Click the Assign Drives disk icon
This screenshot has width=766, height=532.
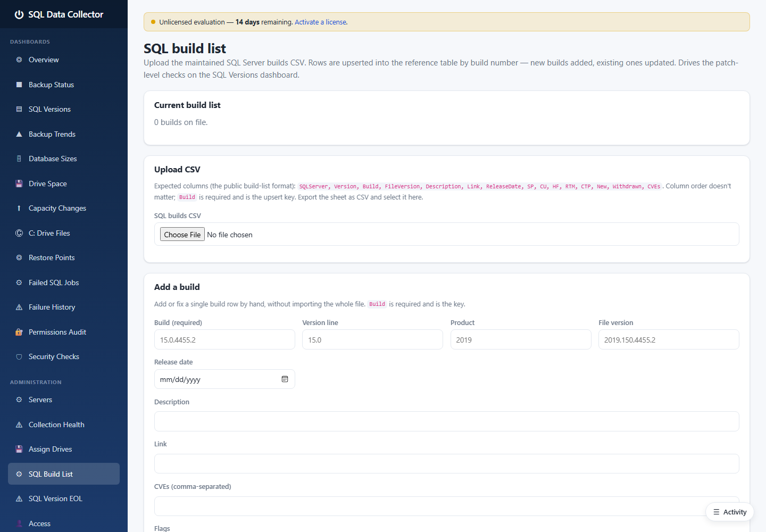[x=19, y=449]
